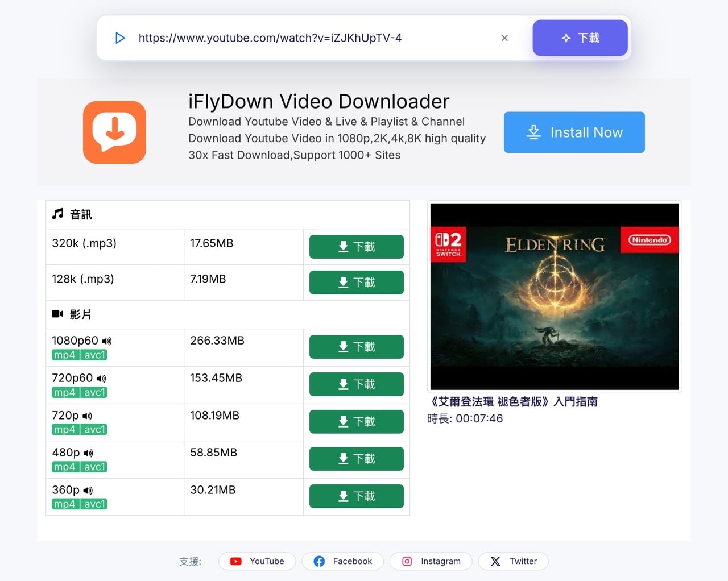
Task: Click the 影片 section header
Action: [x=227, y=314]
